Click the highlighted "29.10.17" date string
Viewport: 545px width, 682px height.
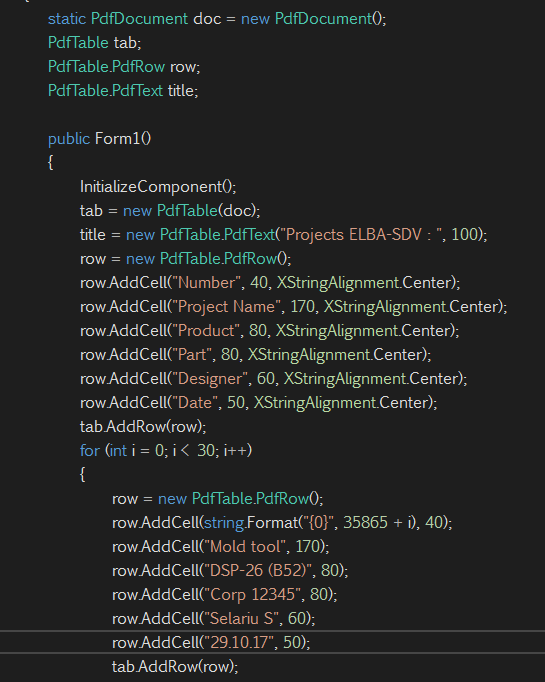click(x=239, y=642)
